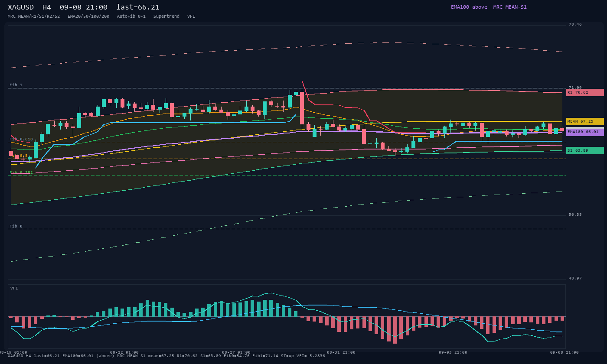Click the H4 timeframe label in the title
The height and width of the screenshot is (364, 607).
coord(47,7)
